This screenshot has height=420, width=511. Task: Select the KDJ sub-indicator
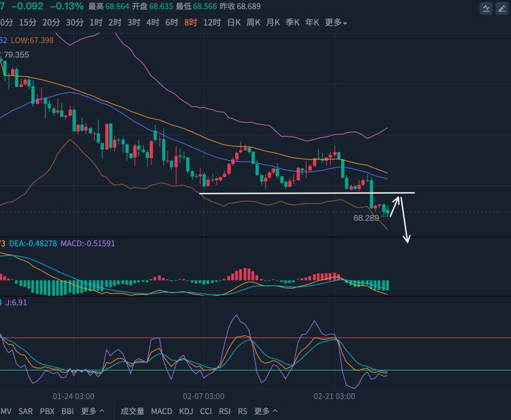point(186,411)
